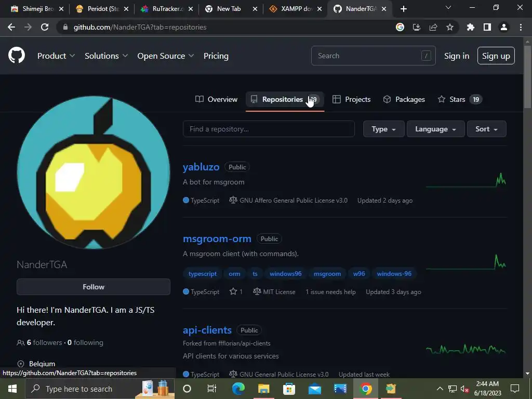
Task: Click the location pin icon beside Belgium
Action: (x=21, y=364)
